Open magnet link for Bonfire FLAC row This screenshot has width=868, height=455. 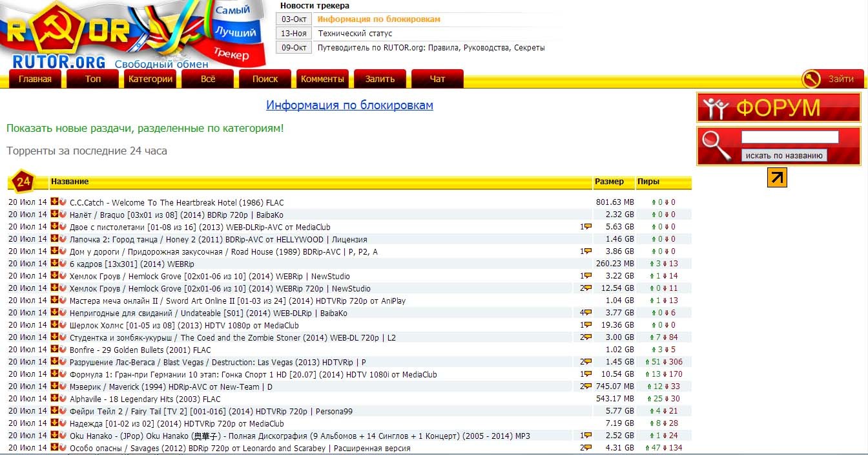63,350
